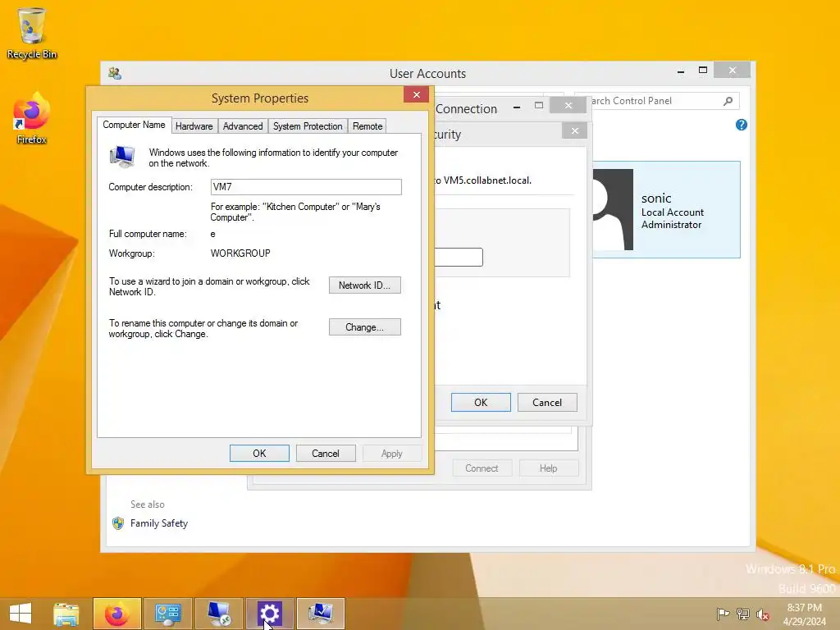Click the gear settings taskbar icon
The width and height of the screenshot is (840, 630).
point(269,614)
